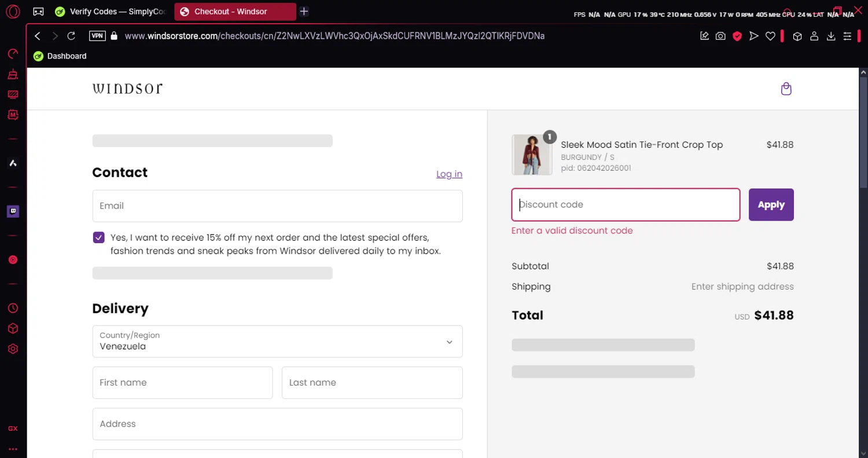Click 'Sleek Mood Satin Tie-Front Crop Top' text
868x458 pixels.
point(642,145)
